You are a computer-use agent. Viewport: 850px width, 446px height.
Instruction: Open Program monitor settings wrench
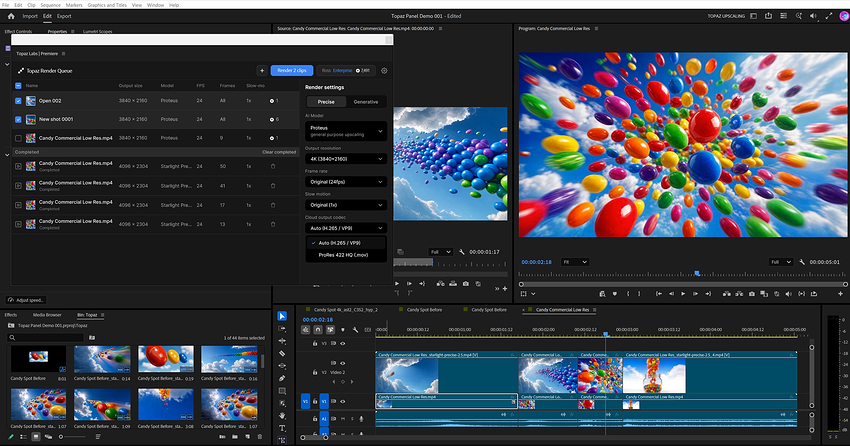coord(802,262)
